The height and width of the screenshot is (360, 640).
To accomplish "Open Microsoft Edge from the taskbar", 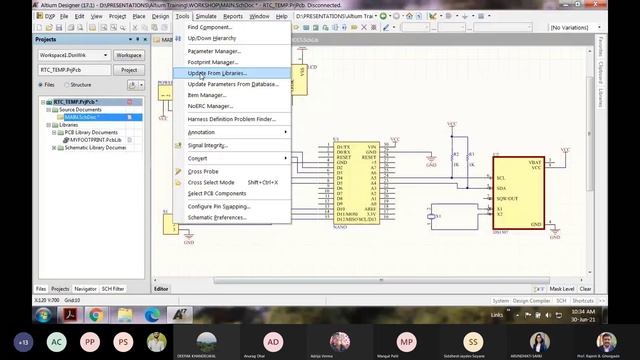I will click(152, 315).
